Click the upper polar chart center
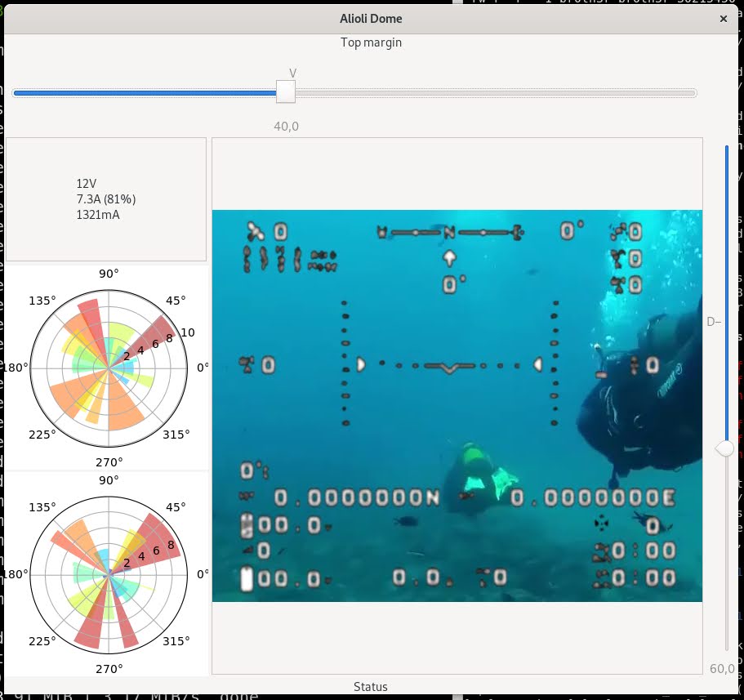This screenshot has width=744, height=700. pos(109,368)
